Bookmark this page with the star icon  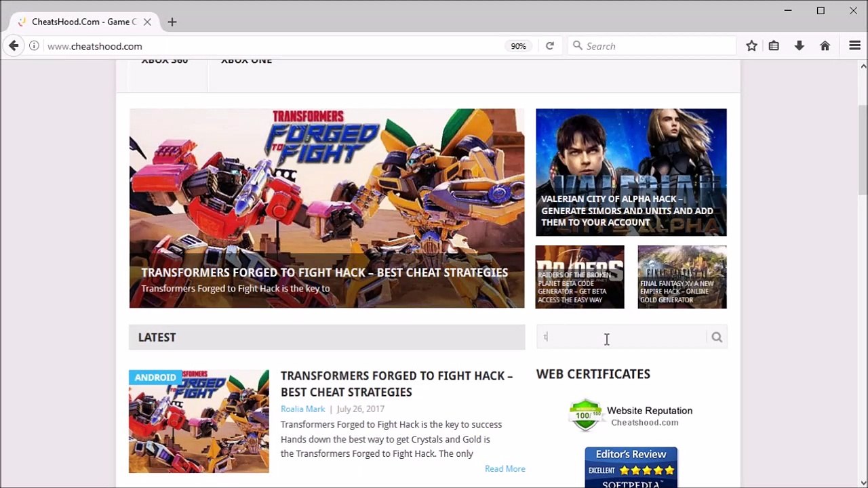coord(751,46)
